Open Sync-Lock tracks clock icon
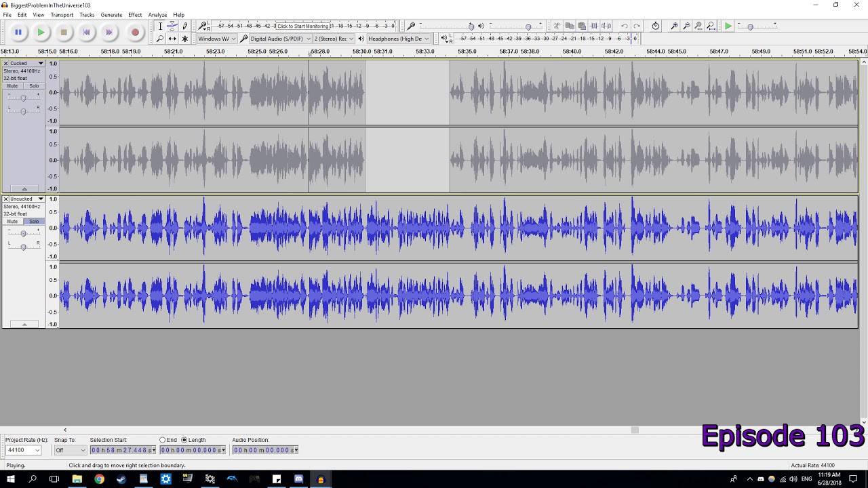Screen dimensions: 868x488 (655, 26)
